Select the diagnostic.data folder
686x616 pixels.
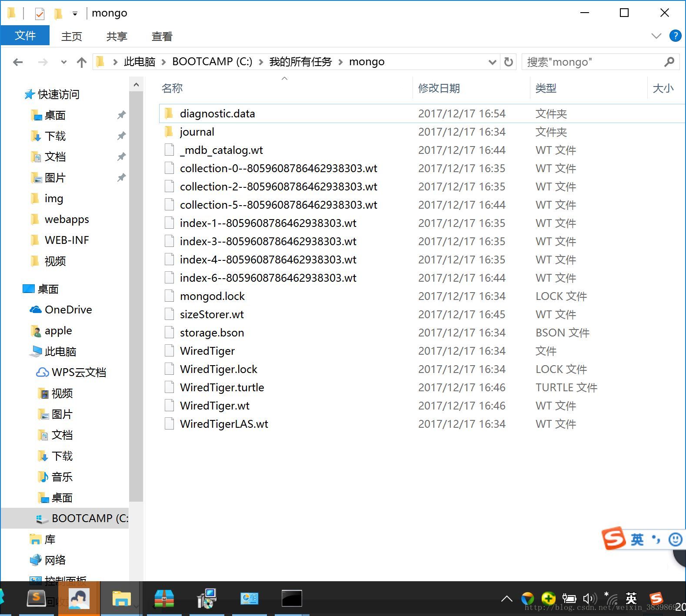point(217,113)
